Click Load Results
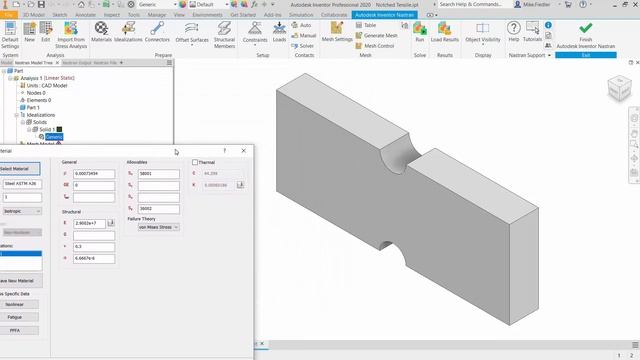Viewport: 640px width, 360px height. (444, 32)
